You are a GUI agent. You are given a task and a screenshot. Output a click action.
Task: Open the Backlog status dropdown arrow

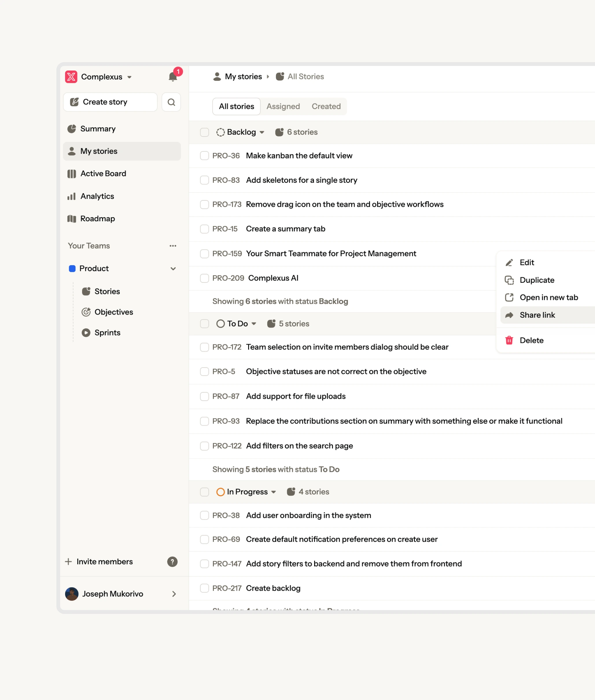pyautogui.click(x=262, y=132)
